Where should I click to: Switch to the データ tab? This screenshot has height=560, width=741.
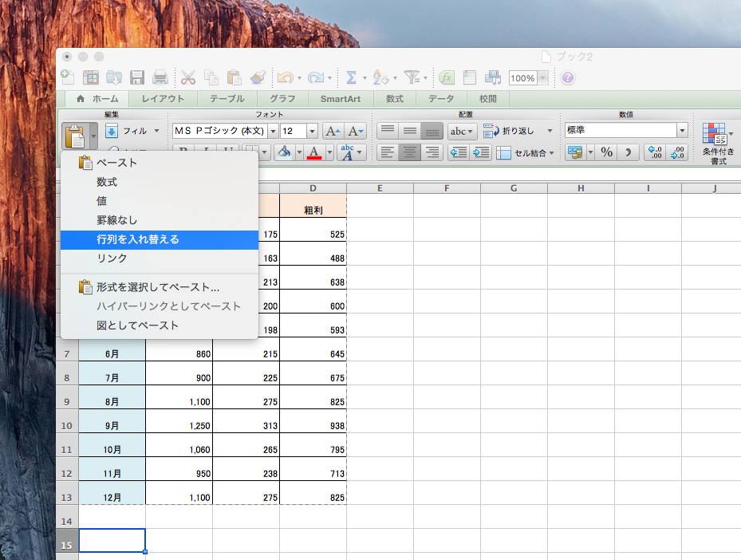(x=441, y=99)
